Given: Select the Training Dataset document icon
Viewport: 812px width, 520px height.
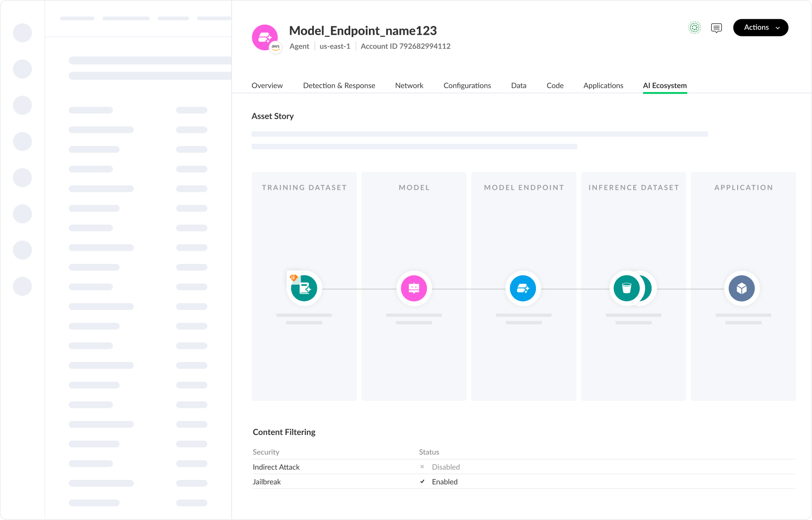Looking at the screenshot, I should coord(304,288).
